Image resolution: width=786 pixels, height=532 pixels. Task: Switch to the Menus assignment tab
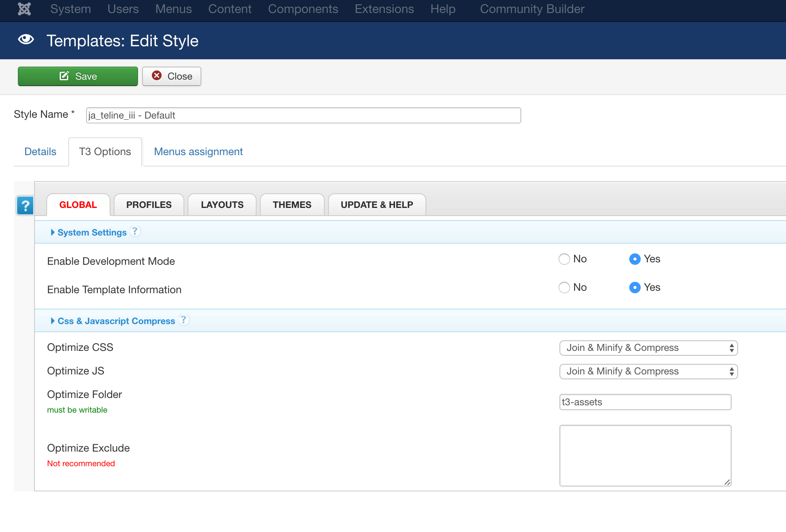point(198,152)
